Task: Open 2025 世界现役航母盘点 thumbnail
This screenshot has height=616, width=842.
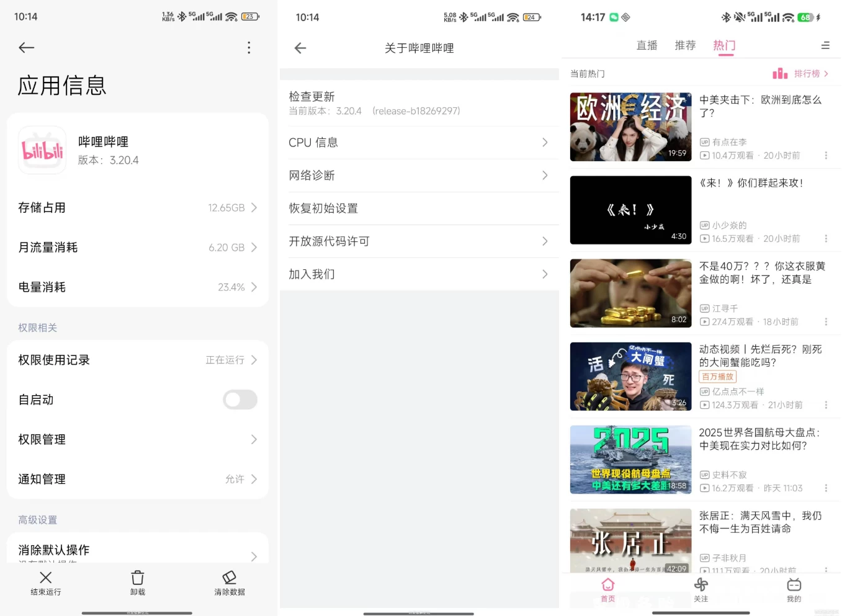Action: point(630,460)
